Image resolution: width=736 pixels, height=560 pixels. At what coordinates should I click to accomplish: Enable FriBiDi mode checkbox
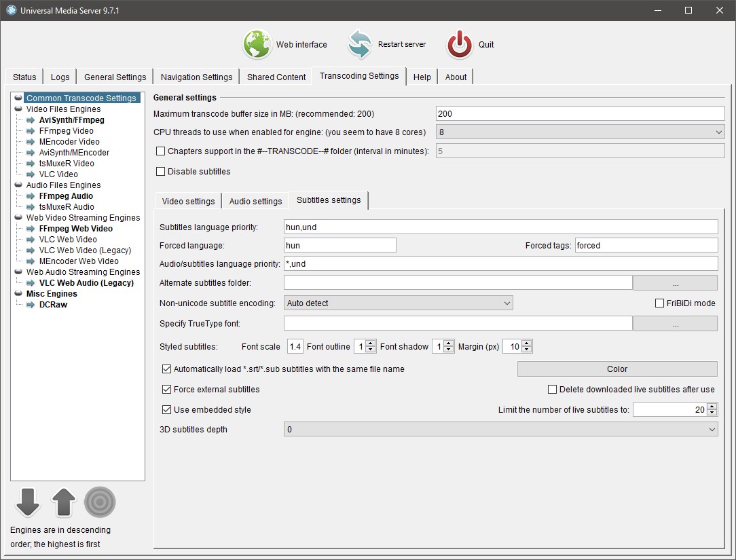659,303
